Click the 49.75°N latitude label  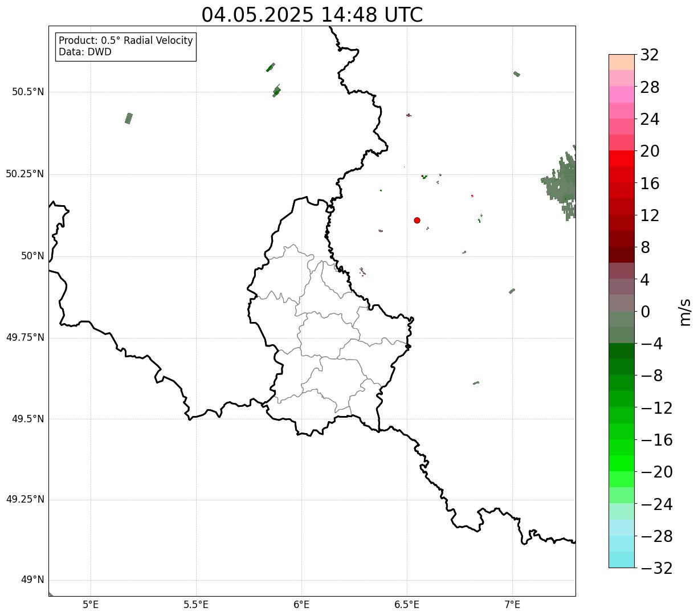point(25,337)
